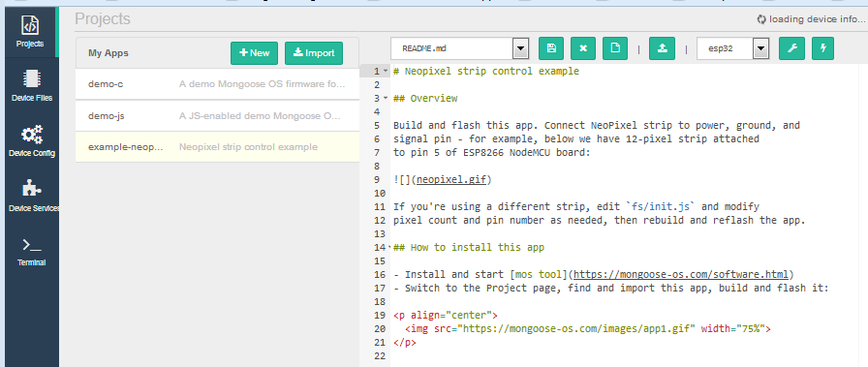Select the demo-js app row
868x367 pixels.
pos(217,115)
